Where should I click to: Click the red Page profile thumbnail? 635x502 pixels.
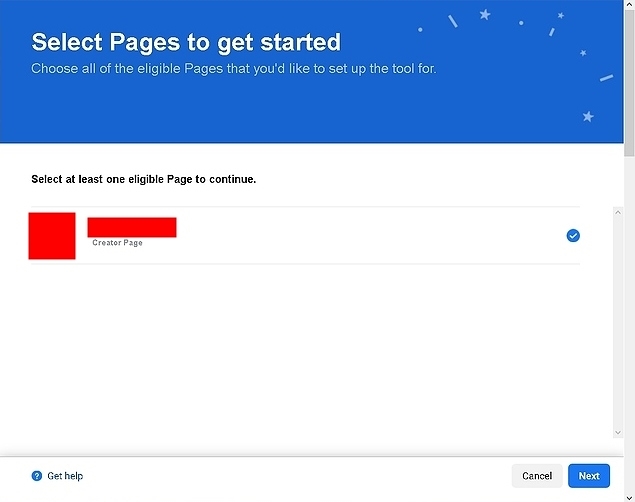tap(52, 236)
